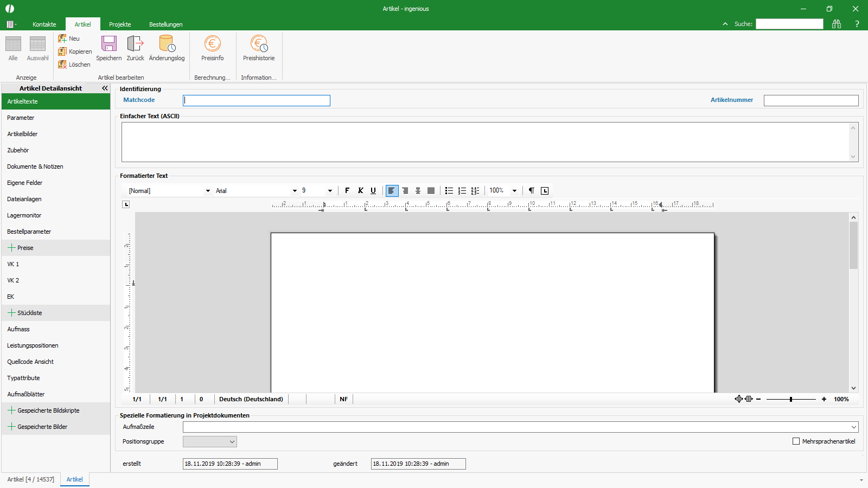Image resolution: width=868 pixels, height=488 pixels.
Task: Toggle bold formatting (F)
Action: pos(347,190)
